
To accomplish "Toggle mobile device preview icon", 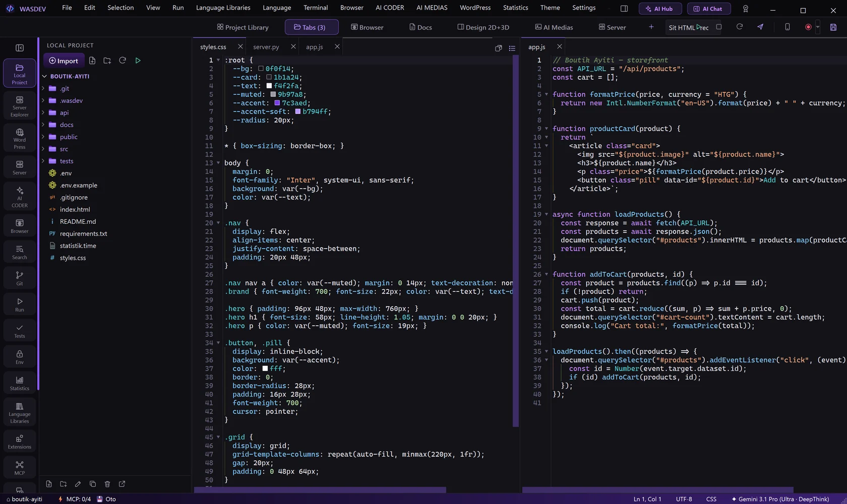I will click(x=788, y=27).
